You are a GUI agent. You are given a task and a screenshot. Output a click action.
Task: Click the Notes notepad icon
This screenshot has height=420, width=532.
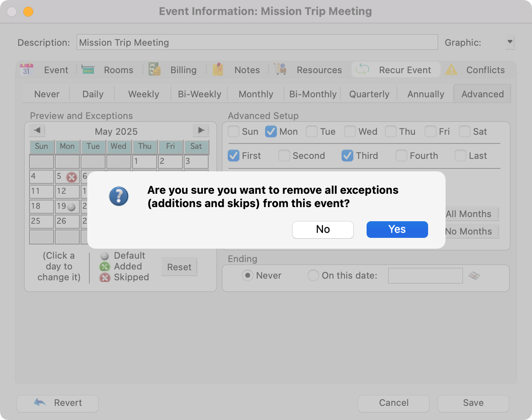pos(218,69)
